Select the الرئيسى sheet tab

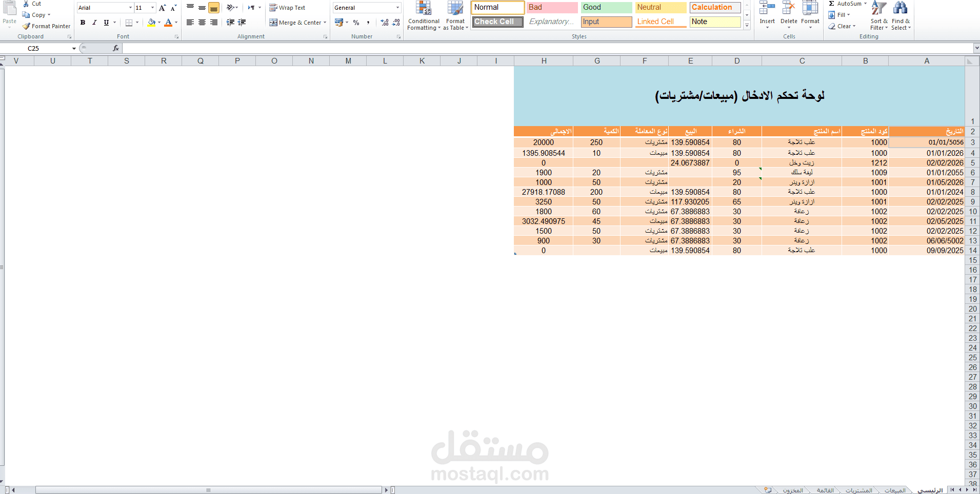[x=930, y=490]
